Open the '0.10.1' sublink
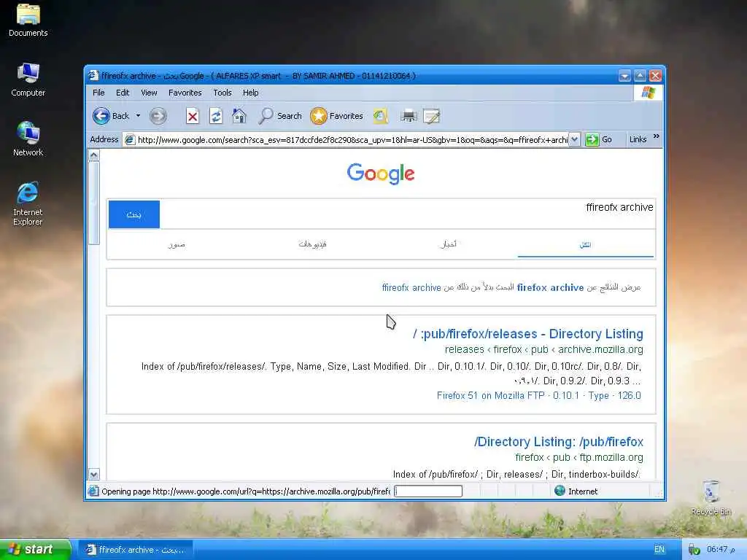 pyautogui.click(x=566, y=396)
